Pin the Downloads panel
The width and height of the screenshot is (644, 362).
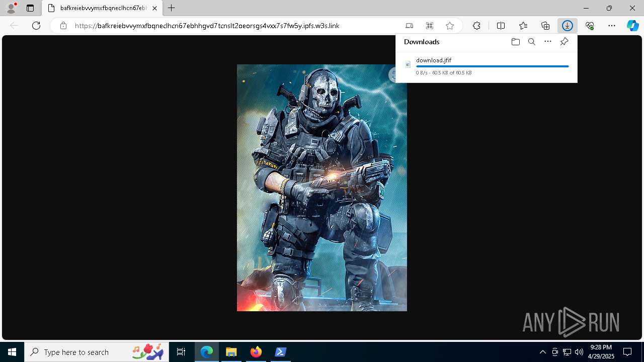coord(565,42)
